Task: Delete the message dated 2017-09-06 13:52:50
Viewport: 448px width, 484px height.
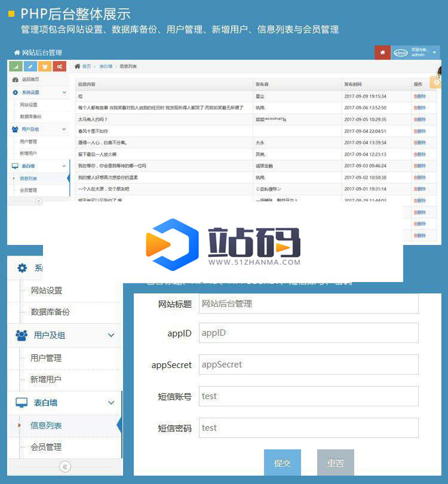Action: (419, 108)
